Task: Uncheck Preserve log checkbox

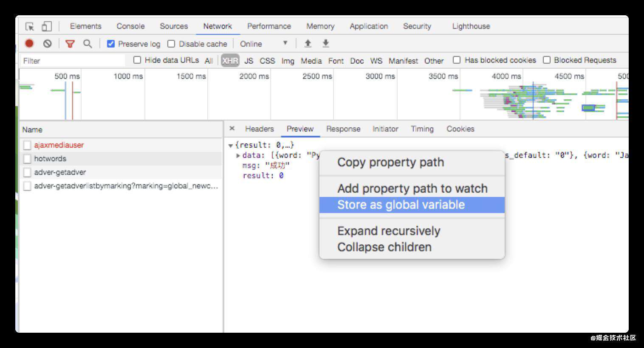Action: 111,44
